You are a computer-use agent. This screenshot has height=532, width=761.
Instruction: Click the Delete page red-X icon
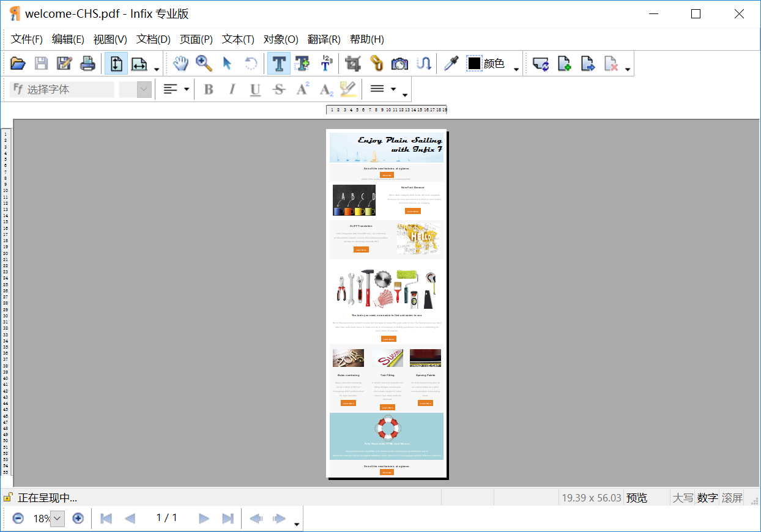611,64
